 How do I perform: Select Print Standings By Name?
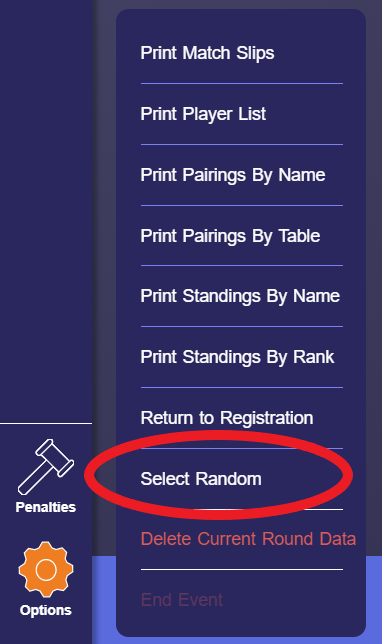[240, 296]
